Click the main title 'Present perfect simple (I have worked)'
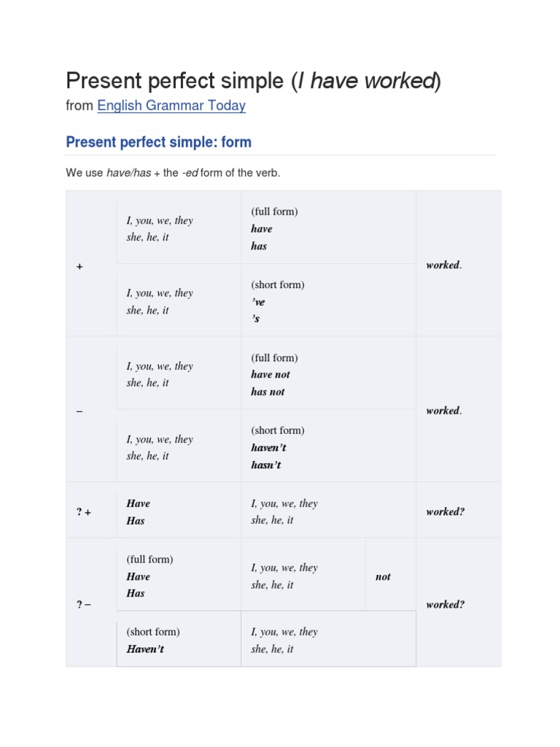Screen dimensions: 560x747 click(254, 80)
